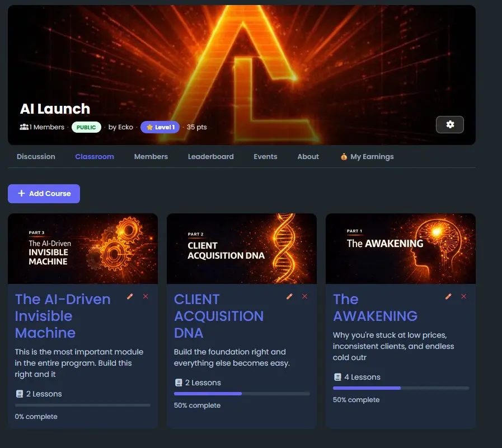Image resolution: width=502 pixels, height=448 pixels.
Task: Switch to the Discussion tab
Action: (36, 157)
